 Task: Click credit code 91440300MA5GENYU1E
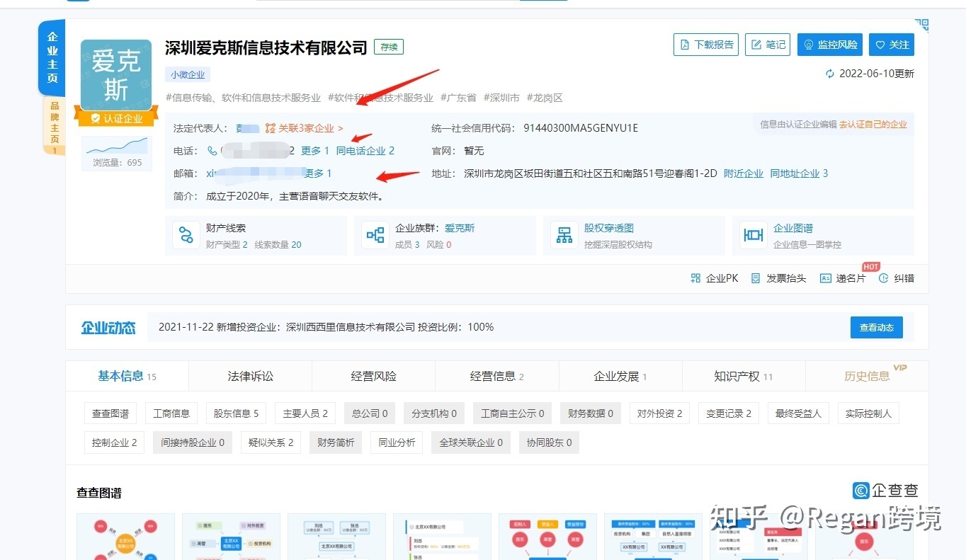[x=581, y=128]
